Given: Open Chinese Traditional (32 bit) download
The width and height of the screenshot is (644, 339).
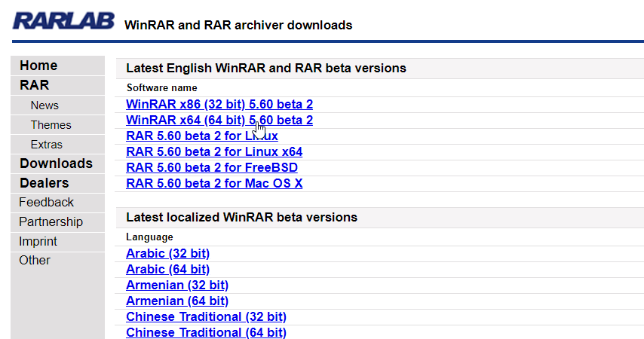Looking at the screenshot, I should [x=206, y=317].
